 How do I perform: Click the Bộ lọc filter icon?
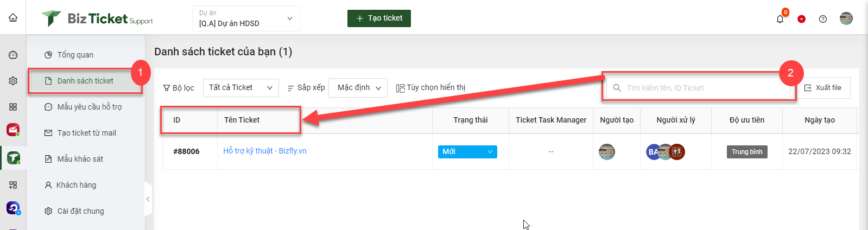(167, 88)
